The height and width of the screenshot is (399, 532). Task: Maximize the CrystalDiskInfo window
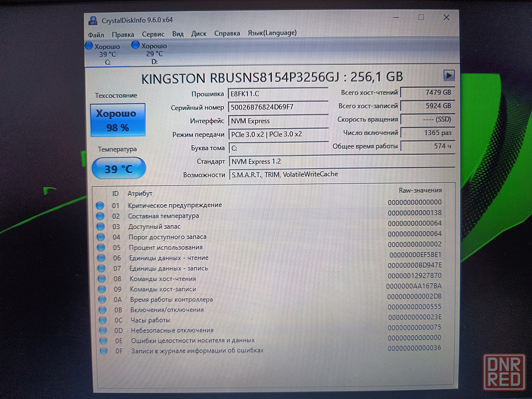click(x=421, y=18)
